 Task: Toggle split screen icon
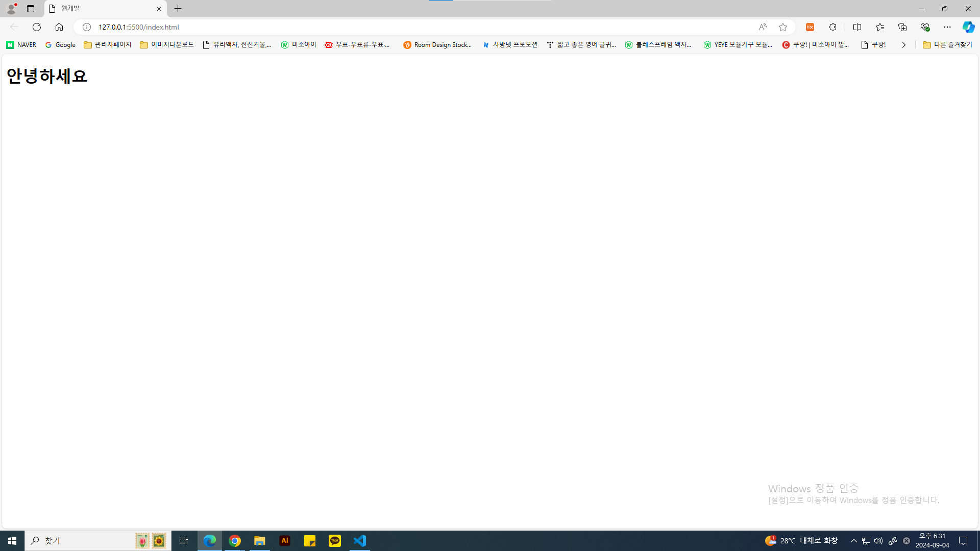857,27
